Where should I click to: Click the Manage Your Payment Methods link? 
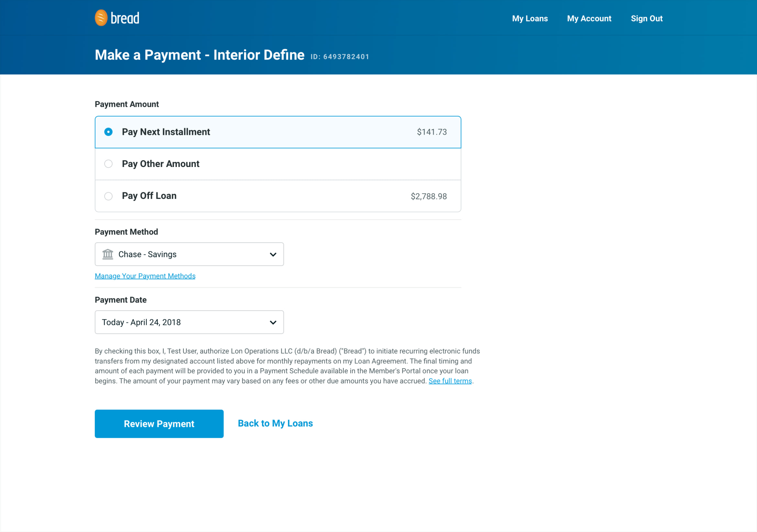(x=145, y=275)
